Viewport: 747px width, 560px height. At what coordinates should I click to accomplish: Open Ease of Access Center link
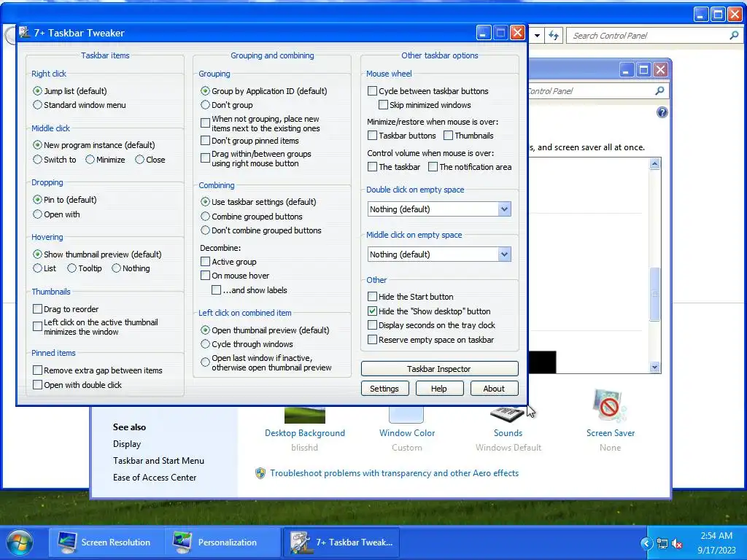pyautogui.click(x=155, y=477)
